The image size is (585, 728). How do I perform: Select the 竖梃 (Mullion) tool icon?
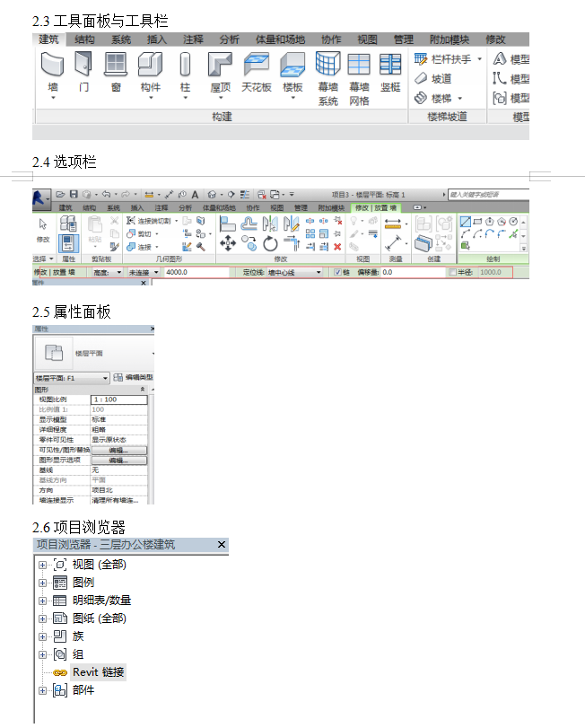tap(390, 64)
